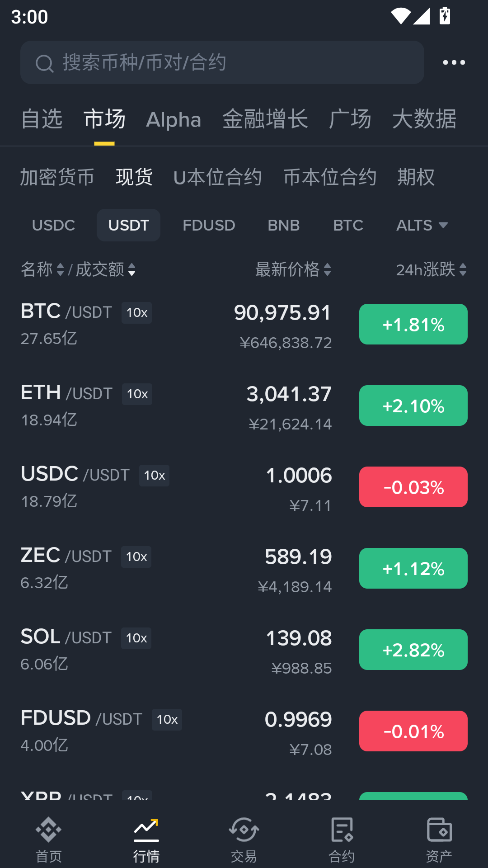Switch to the Alpha tab
The width and height of the screenshot is (488, 868).
click(x=174, y=120)
